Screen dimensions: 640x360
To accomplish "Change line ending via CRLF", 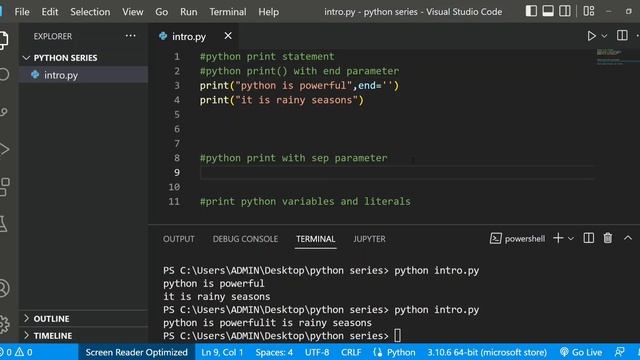I will tap(351, 352).
